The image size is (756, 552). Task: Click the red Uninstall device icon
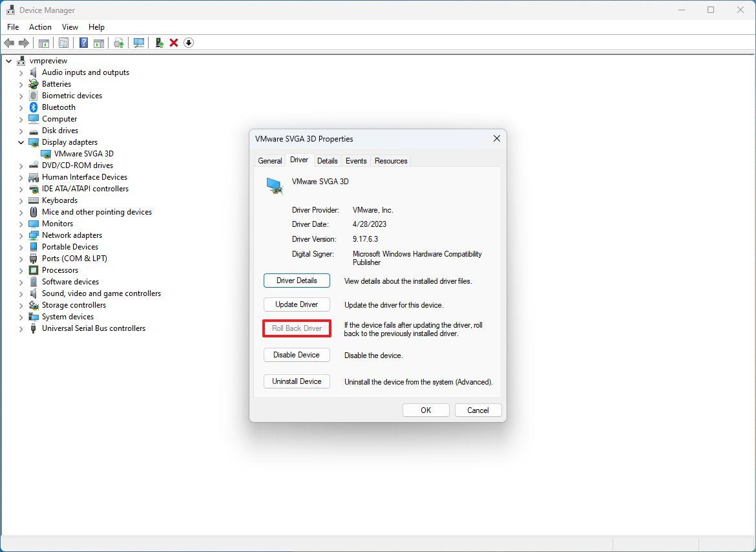[x=174, y=43]
